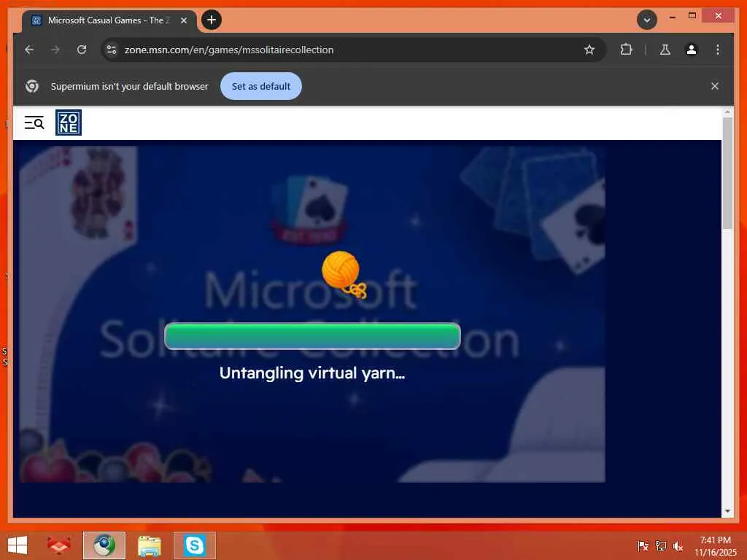Open a new browser tab

coord(212,20)
